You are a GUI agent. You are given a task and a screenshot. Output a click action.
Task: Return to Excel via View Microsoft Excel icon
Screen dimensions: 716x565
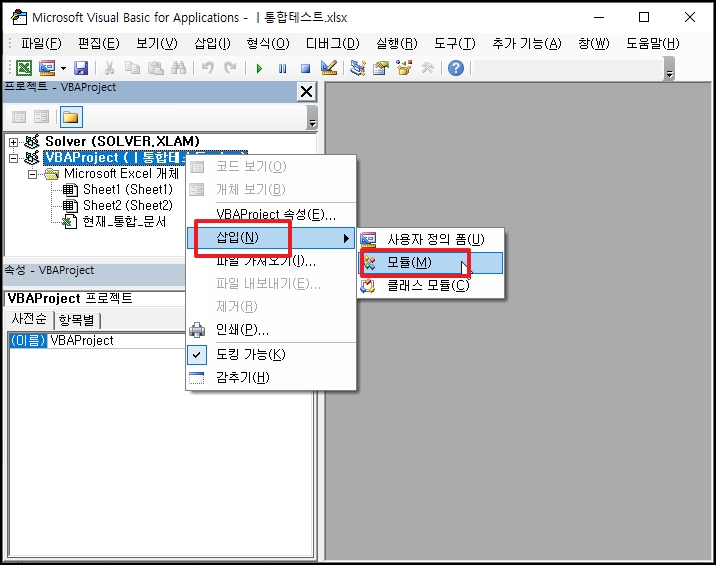pyautogui.click(x=24, y=68)
